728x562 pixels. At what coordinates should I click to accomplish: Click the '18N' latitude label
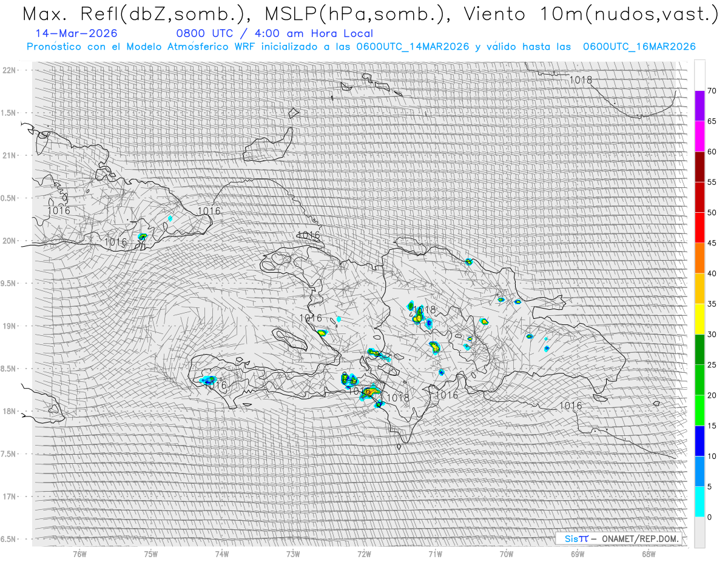9,411
